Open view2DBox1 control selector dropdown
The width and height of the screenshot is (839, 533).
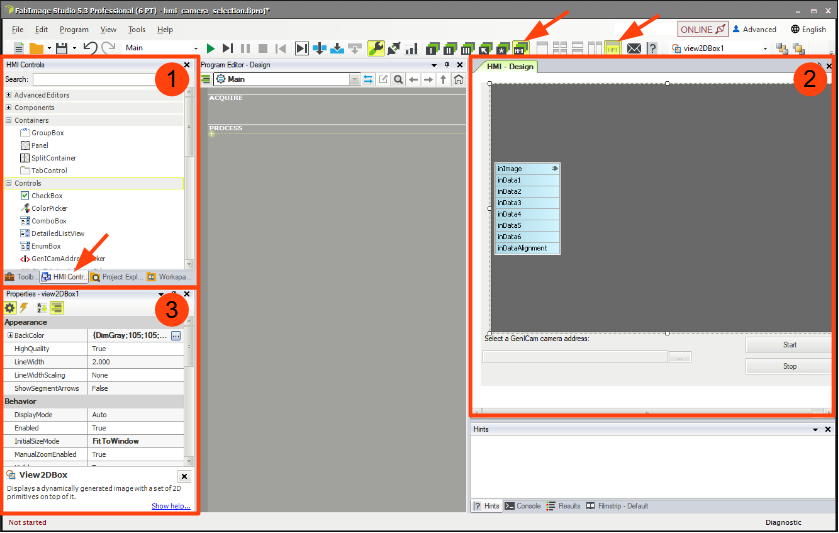(765, 49)
